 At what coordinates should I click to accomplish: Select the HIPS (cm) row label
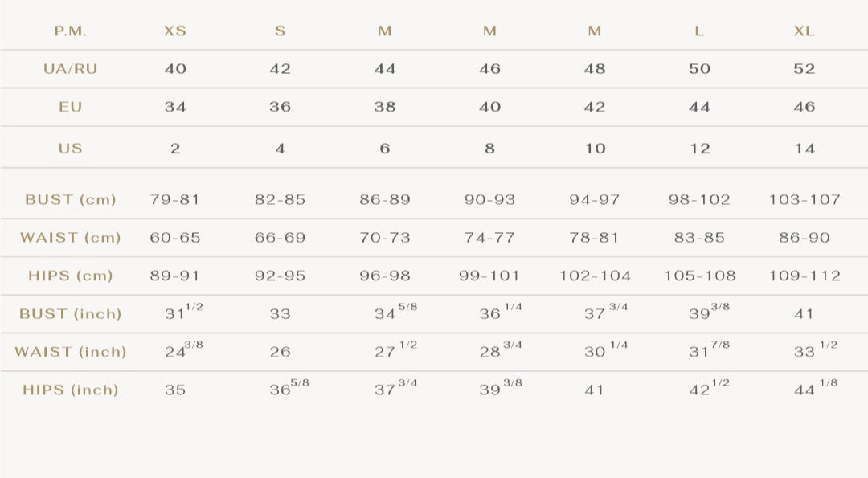pos(71,276)
